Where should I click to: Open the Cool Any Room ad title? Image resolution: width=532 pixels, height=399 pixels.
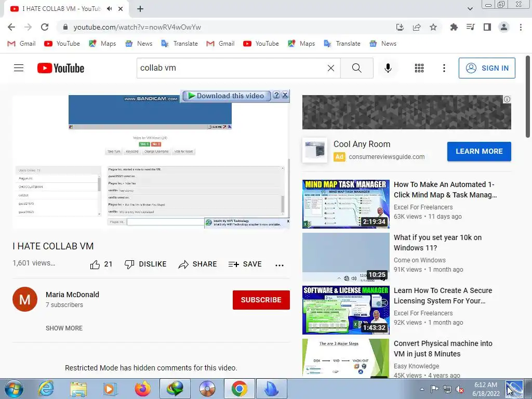[362, 144]
